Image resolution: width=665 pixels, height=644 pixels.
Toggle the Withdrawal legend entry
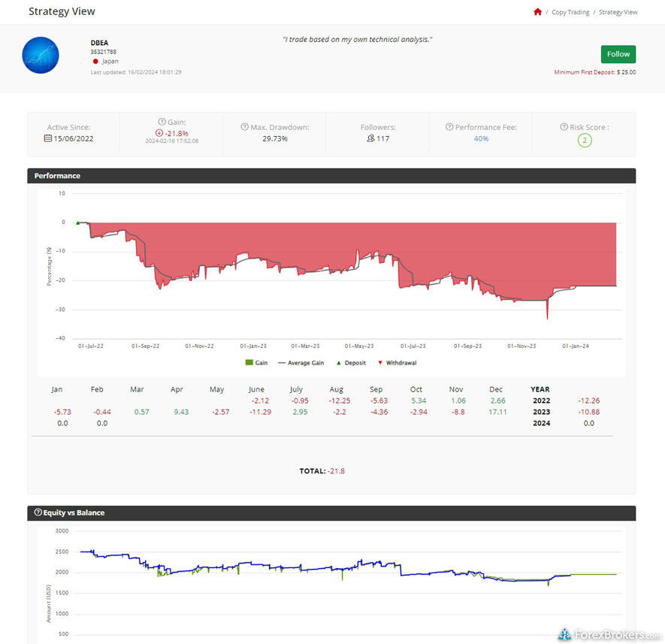tap(396, 362)
